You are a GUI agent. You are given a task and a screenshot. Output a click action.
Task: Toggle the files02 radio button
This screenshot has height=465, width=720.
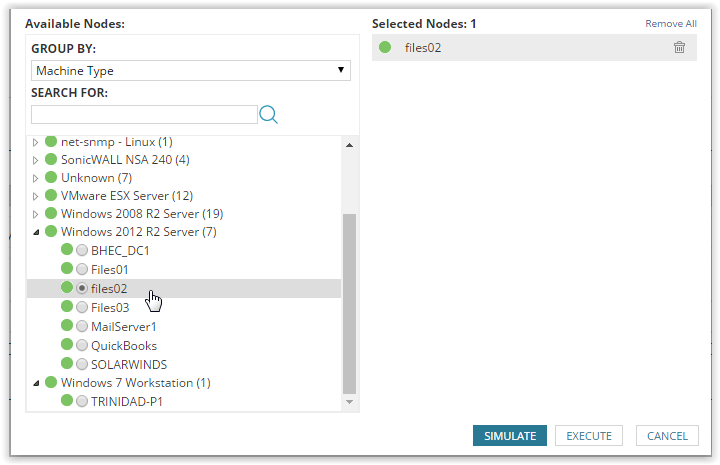pyautogui.click(x=82, y=288)
